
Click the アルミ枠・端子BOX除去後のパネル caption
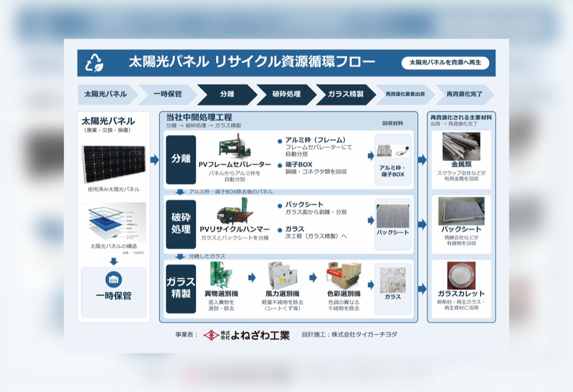[230, 192]
